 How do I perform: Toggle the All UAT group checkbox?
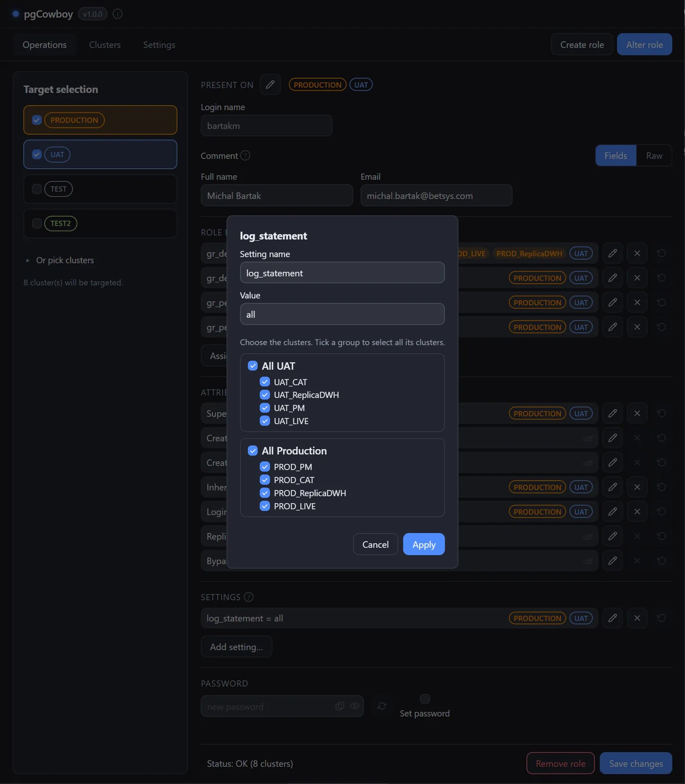pyautogui.click(x=253, y=366)
